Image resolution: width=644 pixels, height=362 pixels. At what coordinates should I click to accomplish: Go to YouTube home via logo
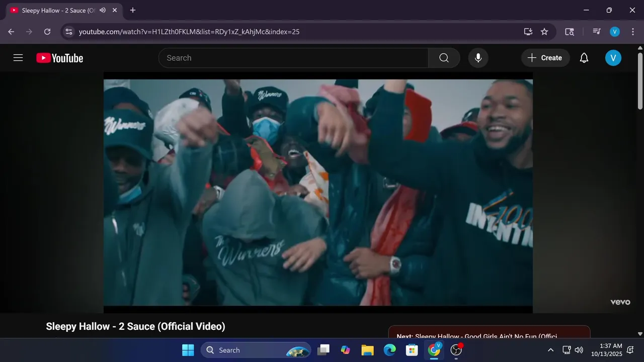coord(59,58)
